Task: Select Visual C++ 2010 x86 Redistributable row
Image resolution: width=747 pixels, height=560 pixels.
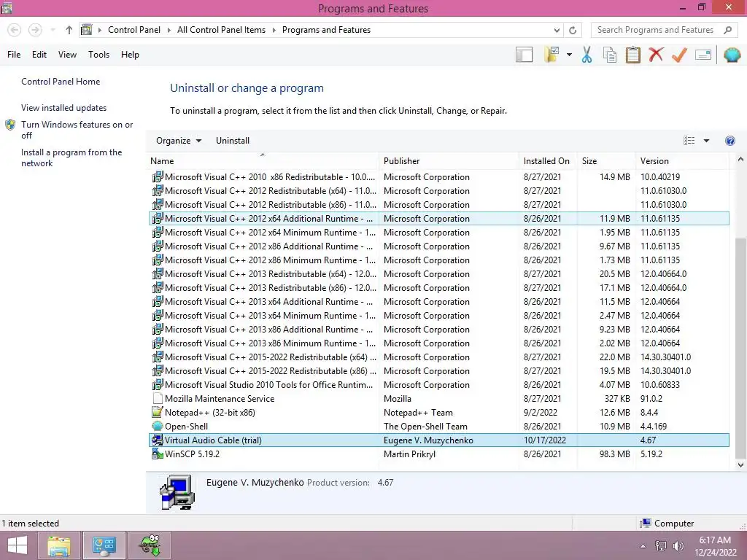Action: click(x=438, y=177)
